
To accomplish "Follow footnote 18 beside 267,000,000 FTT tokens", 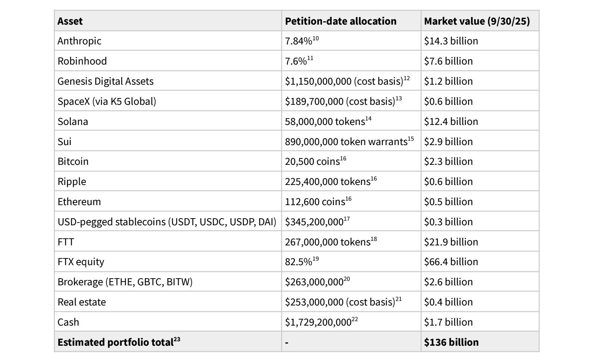I will [373, 239].
